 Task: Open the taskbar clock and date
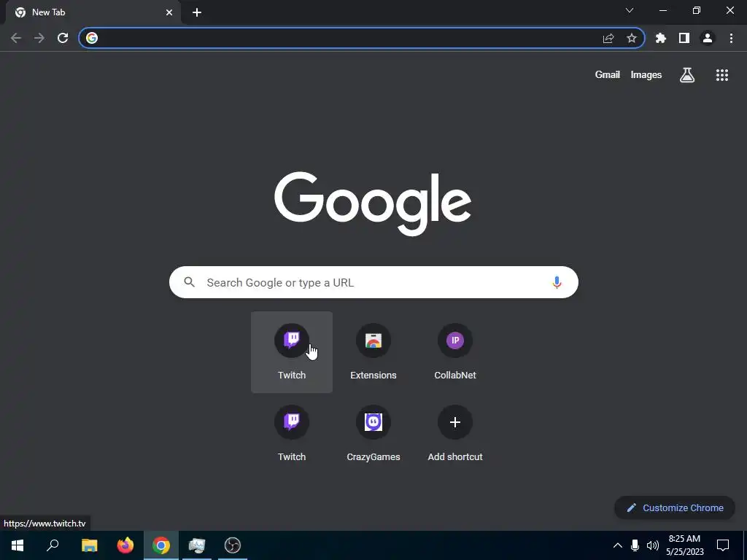coord(684,545)
